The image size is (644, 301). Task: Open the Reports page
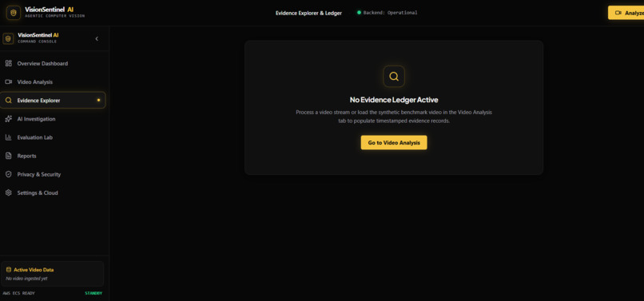[x=53, y=156]
